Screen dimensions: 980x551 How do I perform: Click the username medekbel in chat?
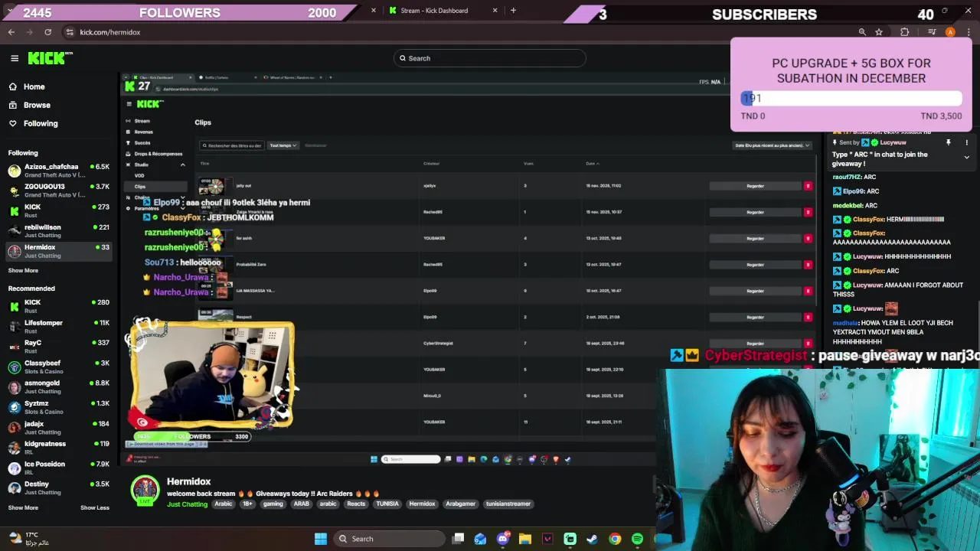848,206
